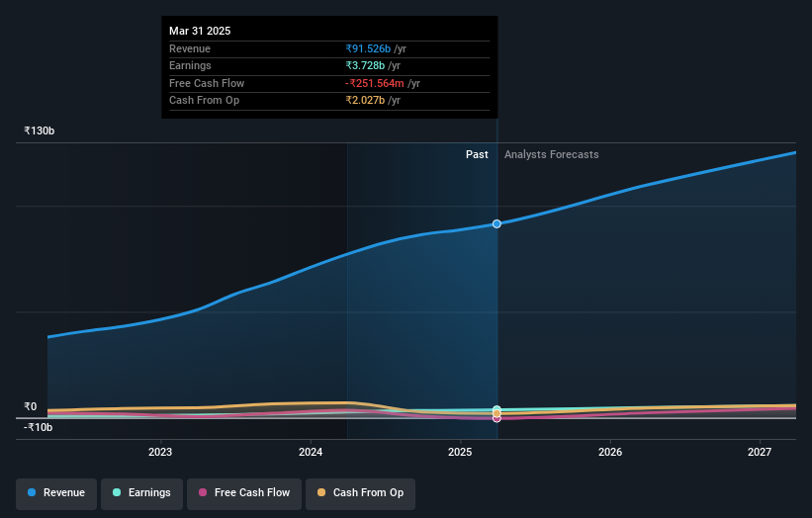Click the -₹10b y-axis label
812x518 pixels.
point(38,427)
